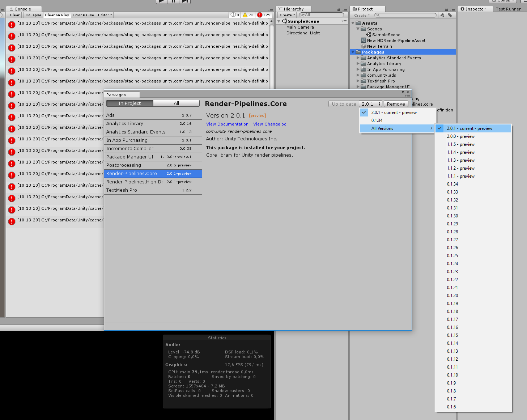Click the Packages window tab

[x=122, y=95]
